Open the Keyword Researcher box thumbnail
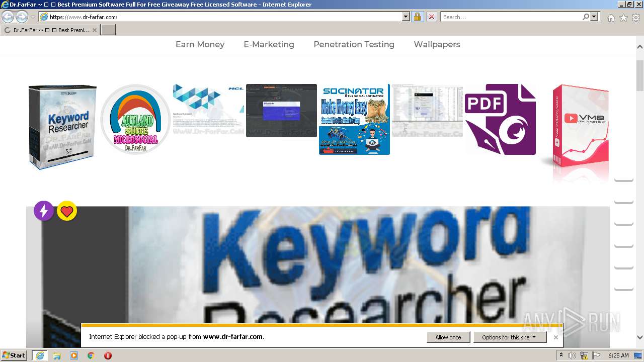The width and height of the screenshot is (644, 362). [x=62, y=127]
